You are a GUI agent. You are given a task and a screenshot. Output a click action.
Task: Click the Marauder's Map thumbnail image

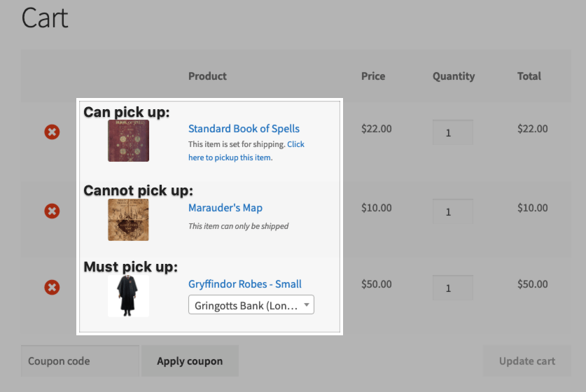[x=128, y=220]
